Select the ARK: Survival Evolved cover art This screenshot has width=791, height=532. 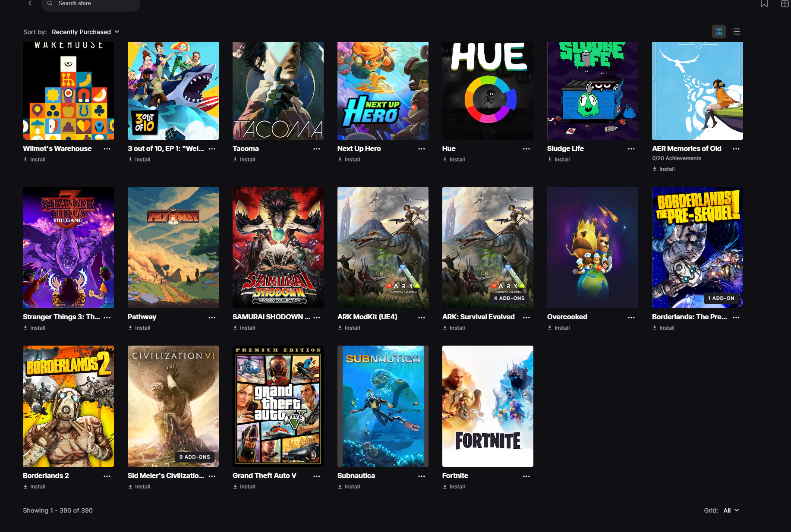click(488, 247)
